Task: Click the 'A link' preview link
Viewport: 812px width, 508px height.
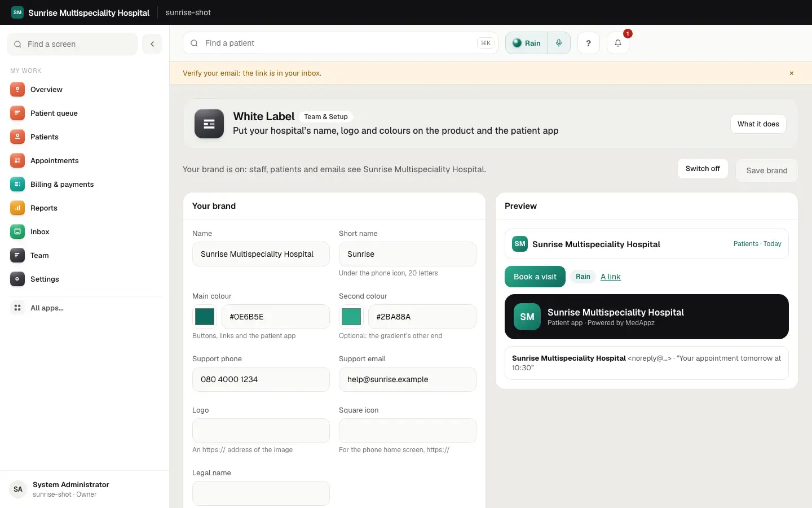Action: coord(611,277)
